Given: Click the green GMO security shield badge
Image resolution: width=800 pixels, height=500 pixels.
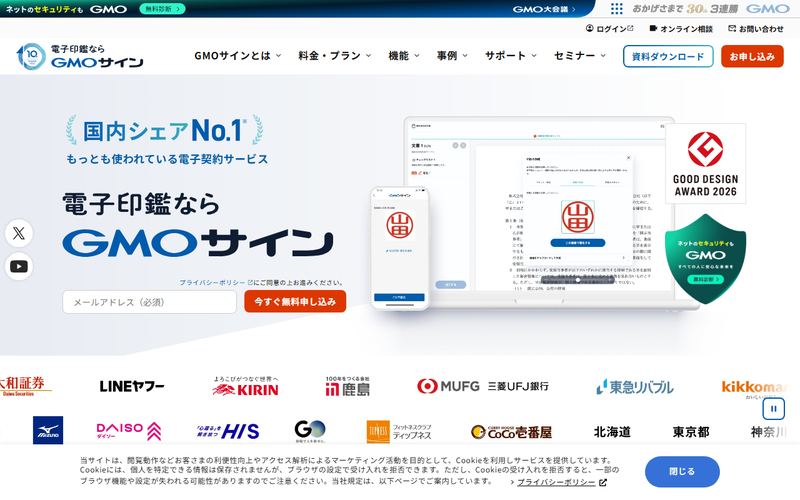Looking at the screenshot, I should [705, 259].
